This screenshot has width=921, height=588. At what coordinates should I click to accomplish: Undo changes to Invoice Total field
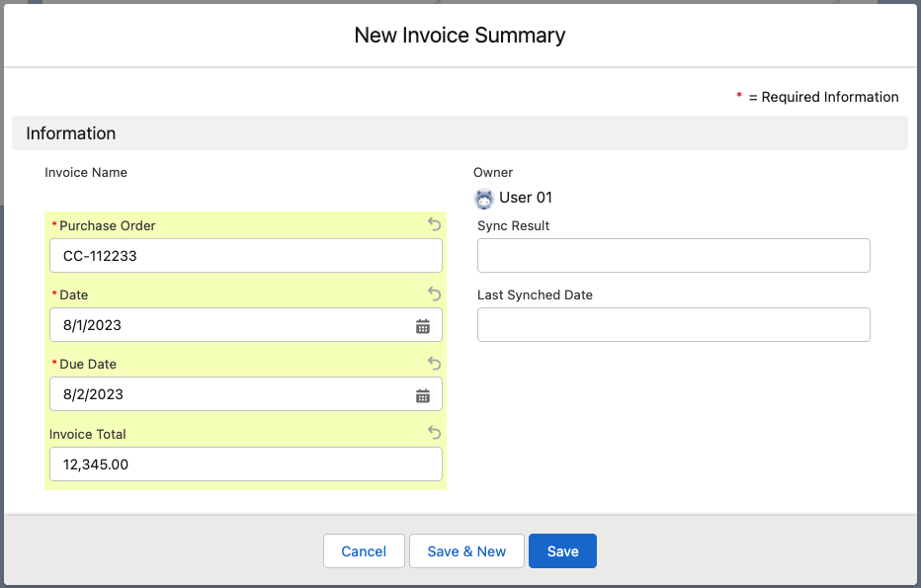pyautogui.click(x=434, y=432)
